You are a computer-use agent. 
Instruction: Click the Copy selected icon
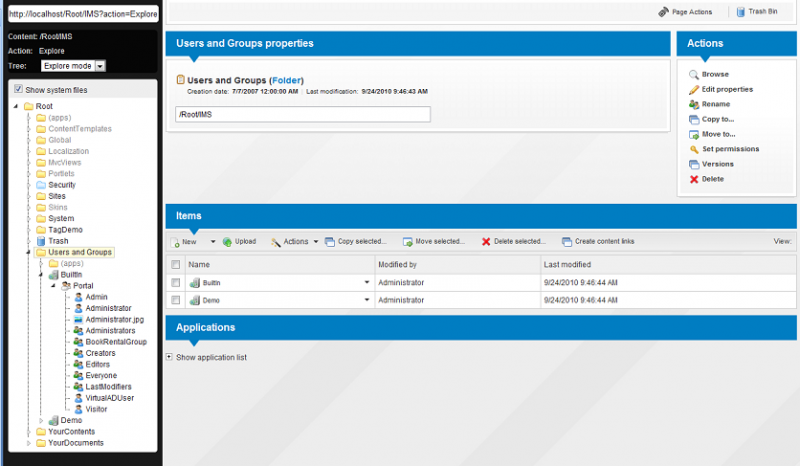[x=330, y=242]
